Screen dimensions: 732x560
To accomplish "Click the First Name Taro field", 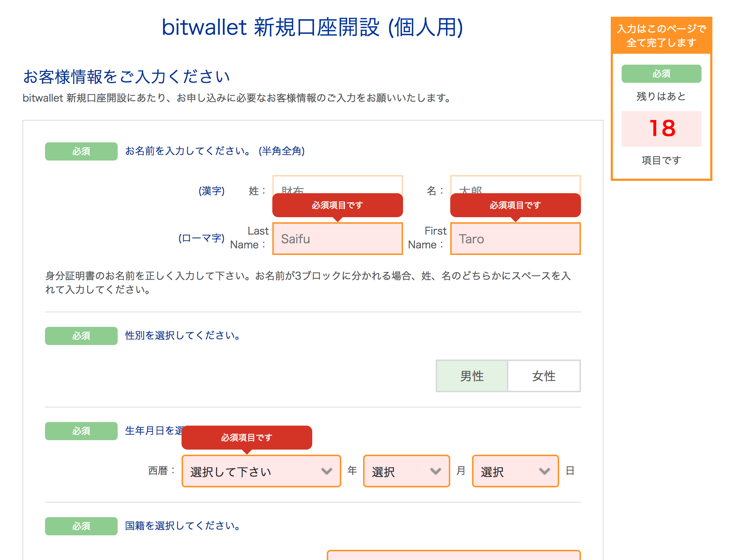I will [x=515, y=239].
